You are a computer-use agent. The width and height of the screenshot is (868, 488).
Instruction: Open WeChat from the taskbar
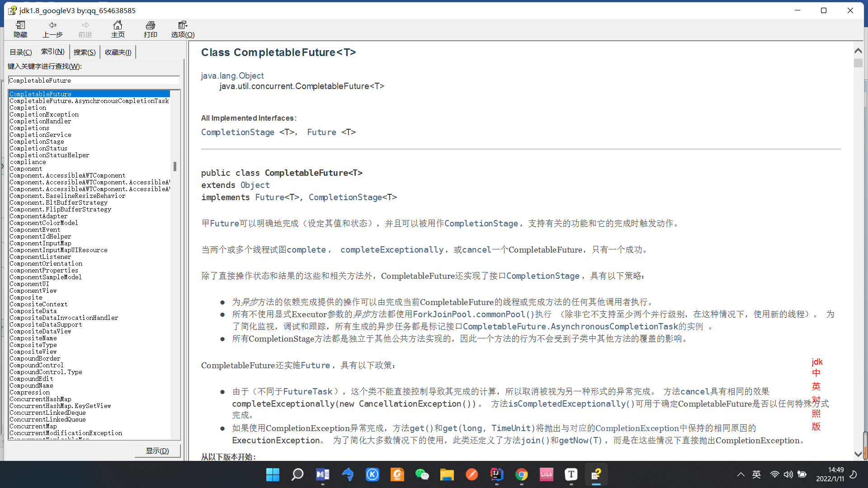pyautogui.click(x=422, y=474)
